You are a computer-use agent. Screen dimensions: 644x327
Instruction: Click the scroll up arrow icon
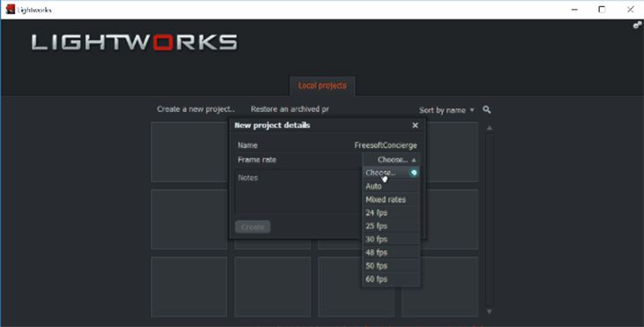(x=489, y=128)
